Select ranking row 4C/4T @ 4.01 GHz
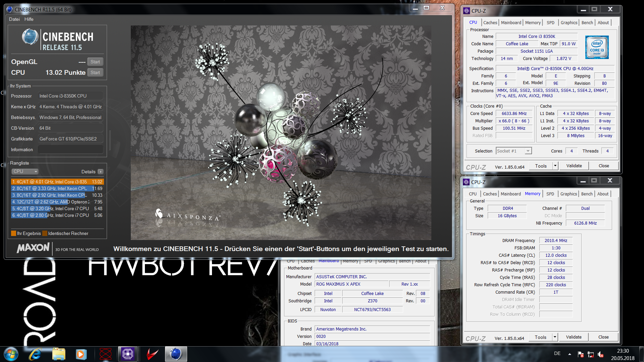This screenshot has width=644, height=362. pyautogui.click(x=57, y=182)
